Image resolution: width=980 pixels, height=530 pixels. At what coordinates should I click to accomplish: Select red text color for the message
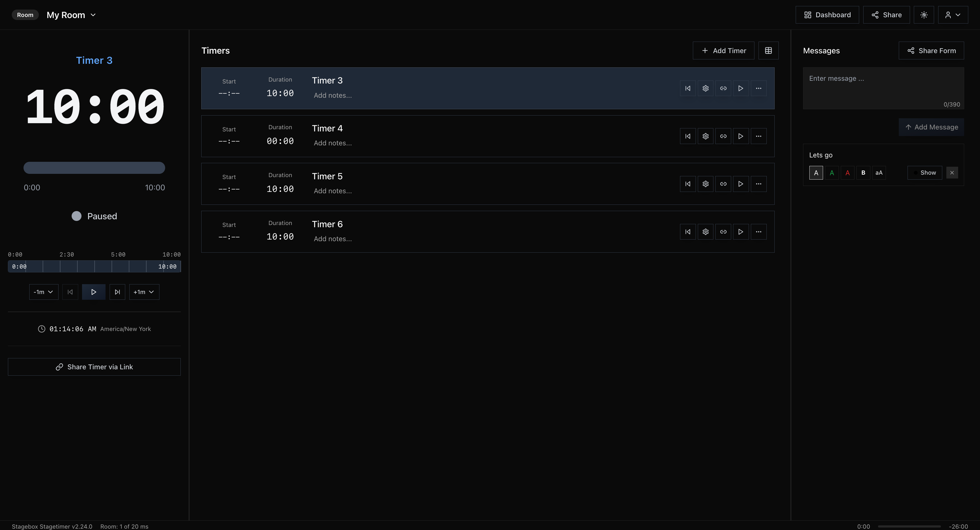[x=847, y=173]
